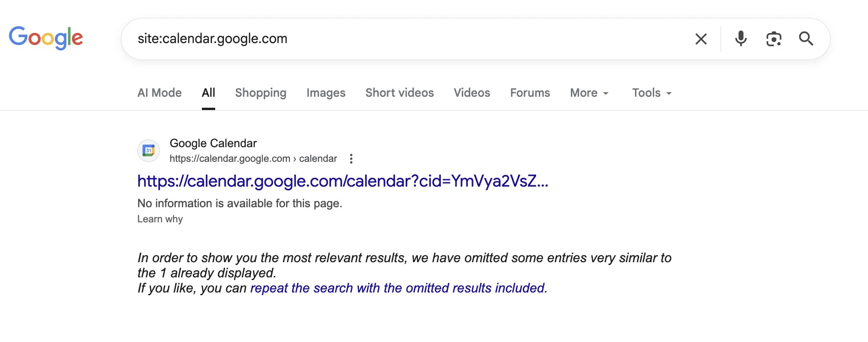868x342 pixels.
Task: Repeat the search with omitted results
Action: (x=398, y=288)
